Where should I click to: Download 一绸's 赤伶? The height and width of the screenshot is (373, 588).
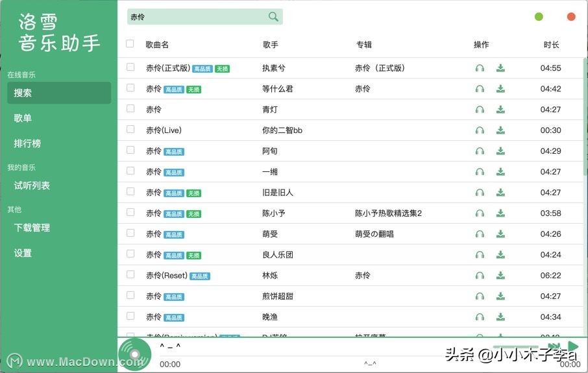(x=500, y=172)
